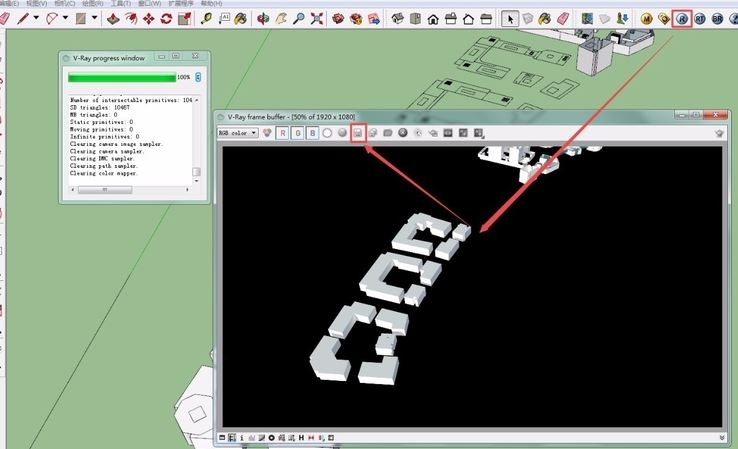Viewport: 738px width, 449px height.
Task: Click log line 'Clearing color mapper.'
Action: (x=104, y=173)
